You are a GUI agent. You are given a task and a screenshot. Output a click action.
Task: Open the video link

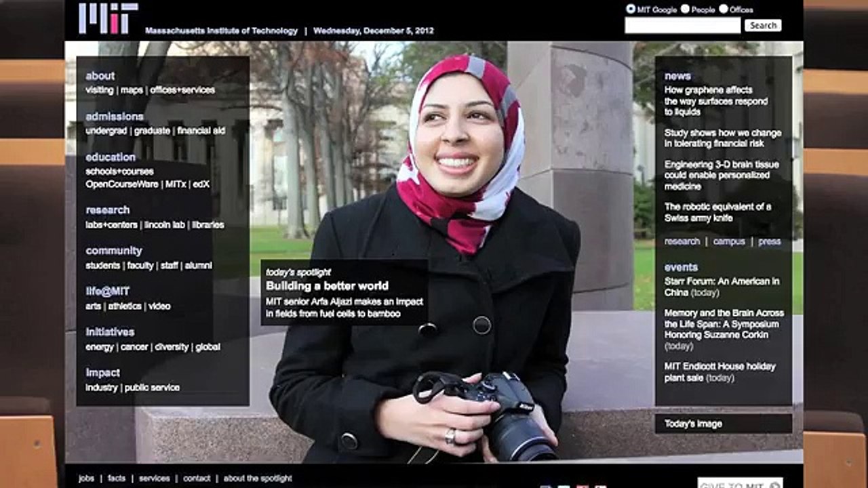[160, 306]
